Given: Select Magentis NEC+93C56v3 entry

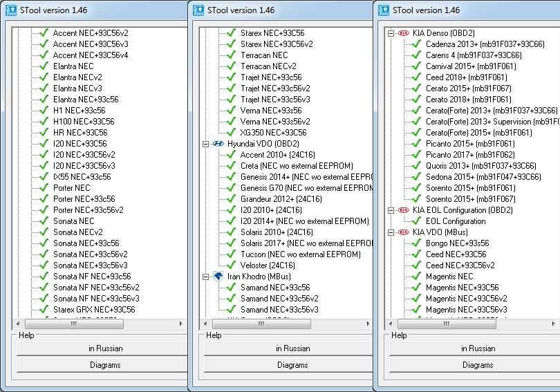Looking at the screenshot, I should 466,310.
